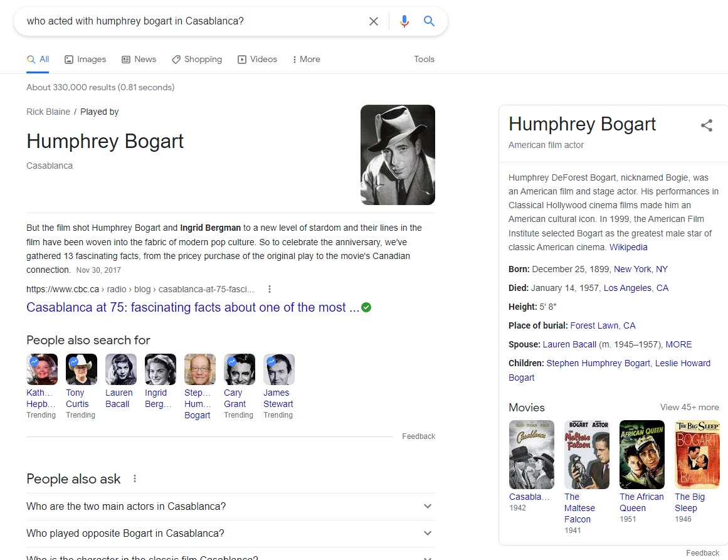Open People also ask options menu
This screenshot has width=728, height=560.
pos(135,478)
